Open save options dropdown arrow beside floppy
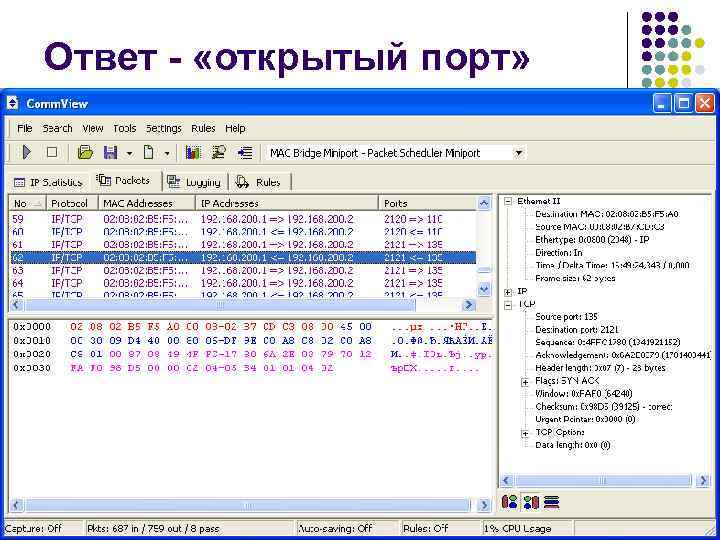The image size is (720, 540). [129, 153]
